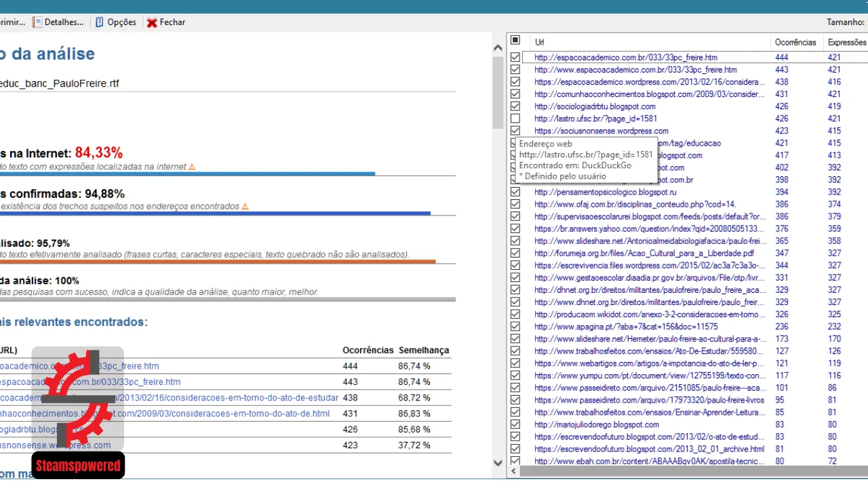Uncheck the http://espacoacademico.com.br/033/33pc_freire.htm row checkbox

[515, 58]
